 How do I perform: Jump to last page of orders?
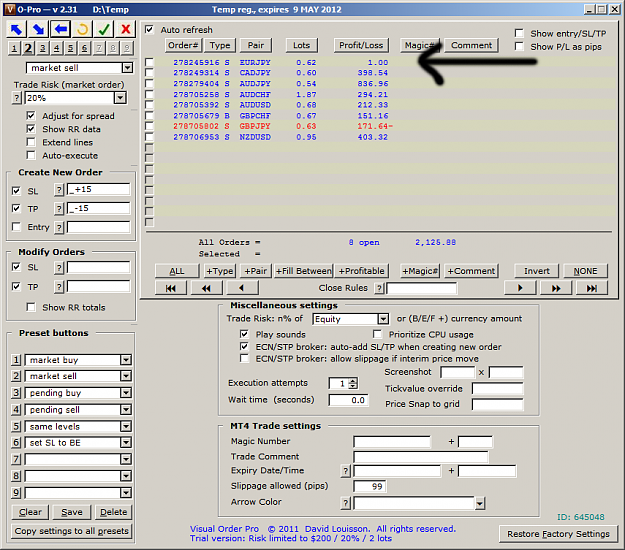[x=592, y=288]
